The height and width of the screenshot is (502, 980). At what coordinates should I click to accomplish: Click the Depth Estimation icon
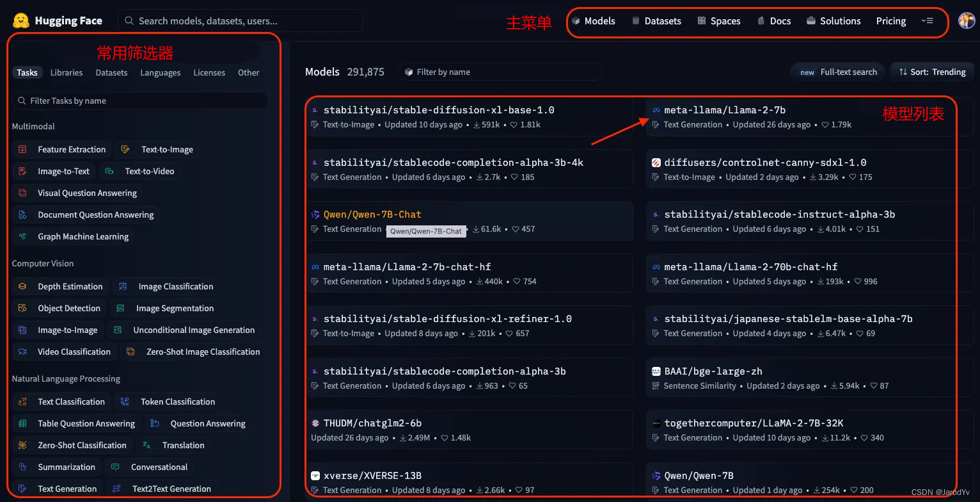click(22, 286)
